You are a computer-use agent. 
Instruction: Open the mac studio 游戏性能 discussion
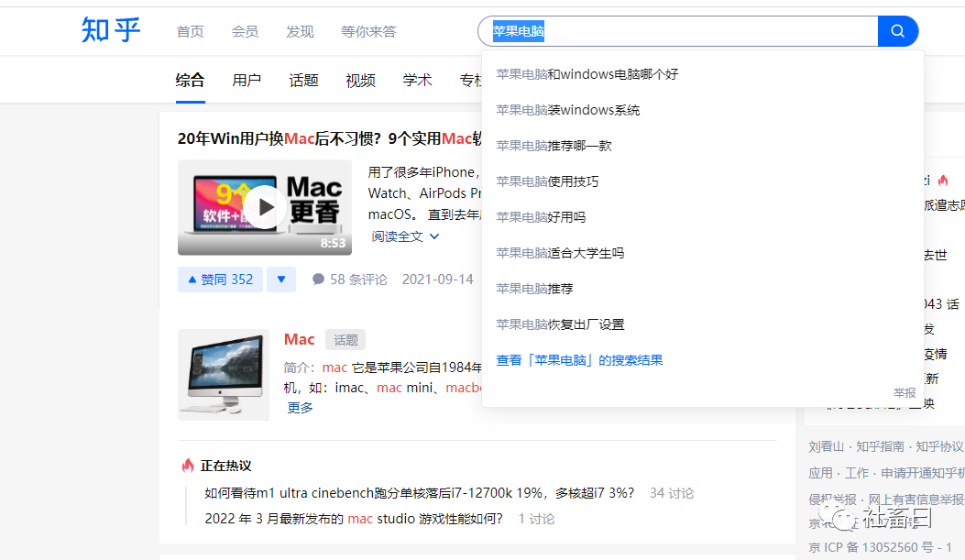pyautogui.click(x=353, y=519)
